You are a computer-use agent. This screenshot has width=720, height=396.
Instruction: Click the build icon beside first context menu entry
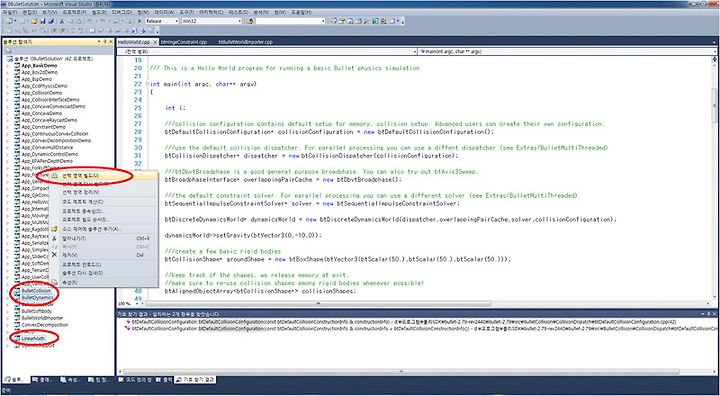point(54,175)
